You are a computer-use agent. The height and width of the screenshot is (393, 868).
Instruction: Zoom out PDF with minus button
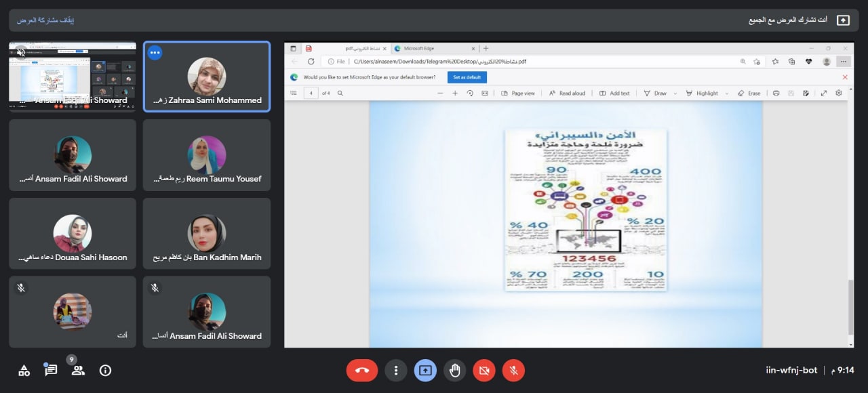440,93
